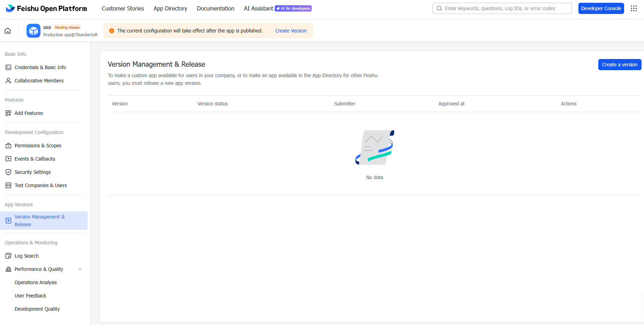Open the Developer Console button
The width and height of the screenshot is (644, 325).
point(601,8)
